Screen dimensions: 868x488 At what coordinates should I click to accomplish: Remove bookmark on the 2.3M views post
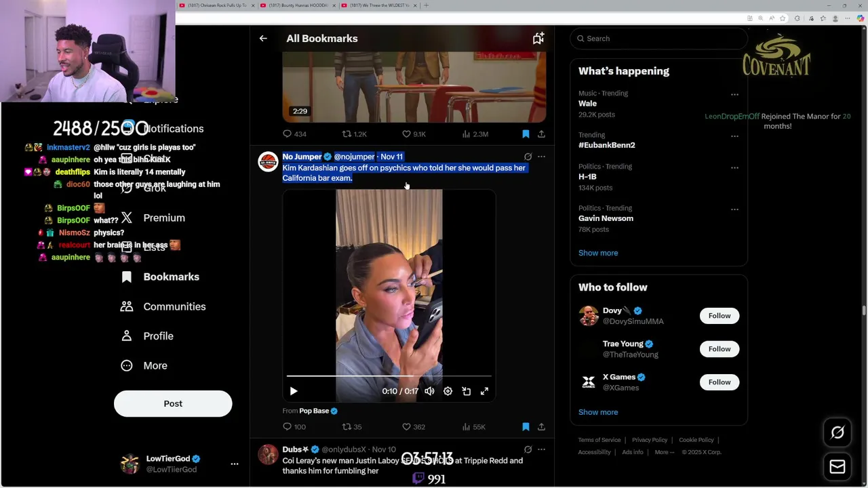(526, 134)
